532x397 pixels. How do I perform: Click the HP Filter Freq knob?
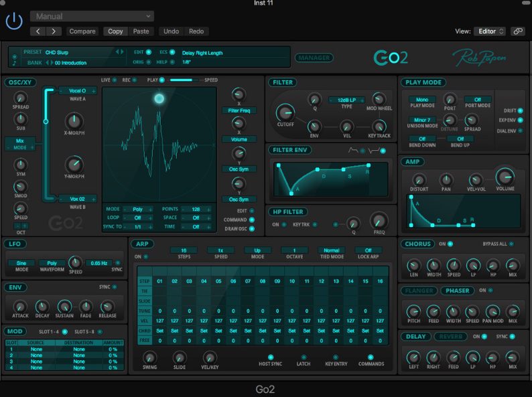click(379, 221)
